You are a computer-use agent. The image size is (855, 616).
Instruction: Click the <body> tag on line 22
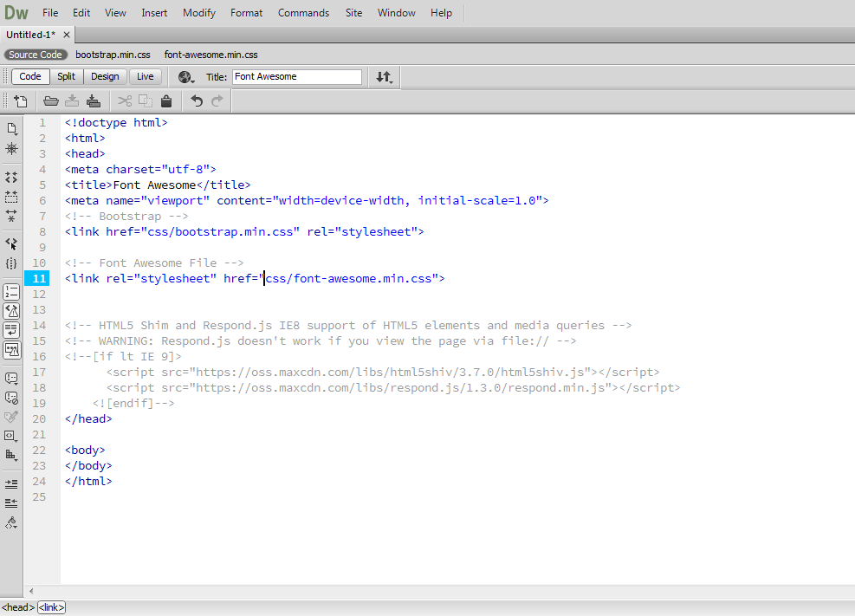pyautogui.click(x=85, y=451)
